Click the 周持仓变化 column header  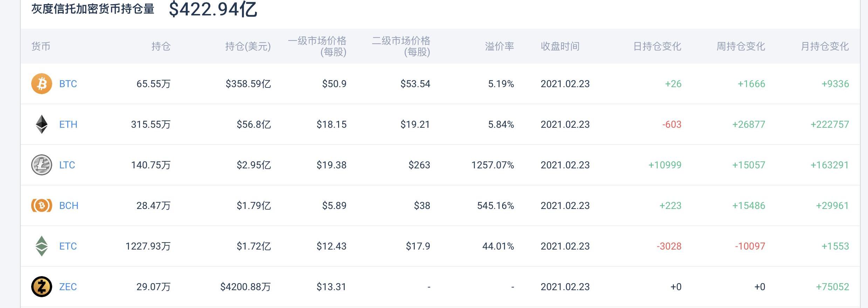pyautogui.click(x=740, y=46)
